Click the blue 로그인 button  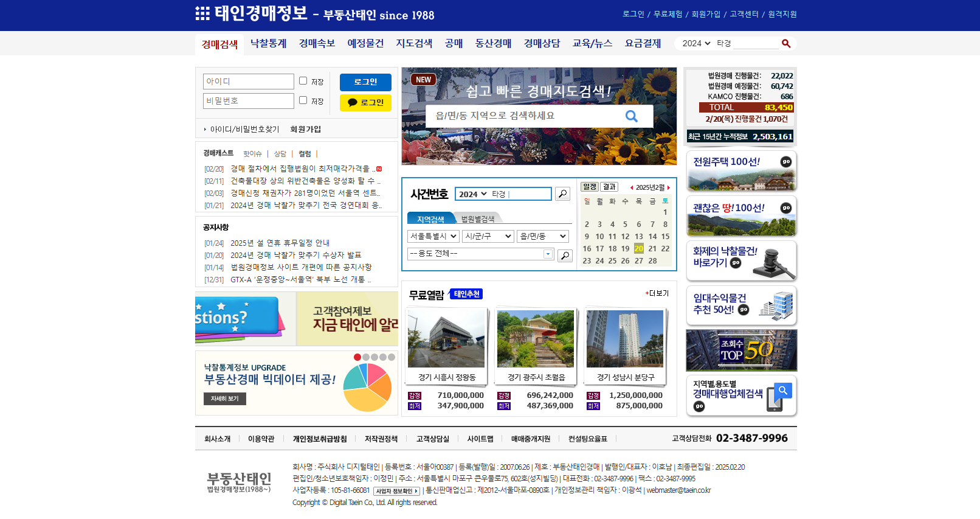click(365, 82)
